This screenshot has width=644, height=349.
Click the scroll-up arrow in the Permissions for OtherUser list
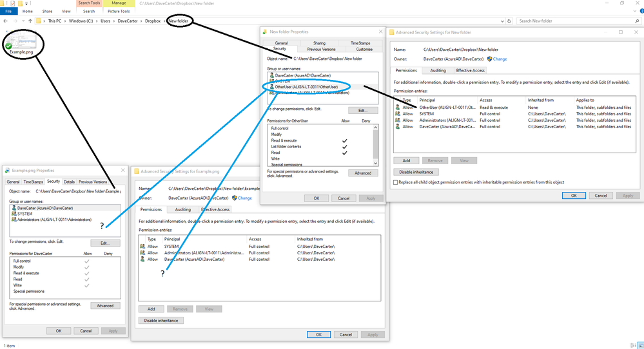pyautogui.click(x=375, y=127)
